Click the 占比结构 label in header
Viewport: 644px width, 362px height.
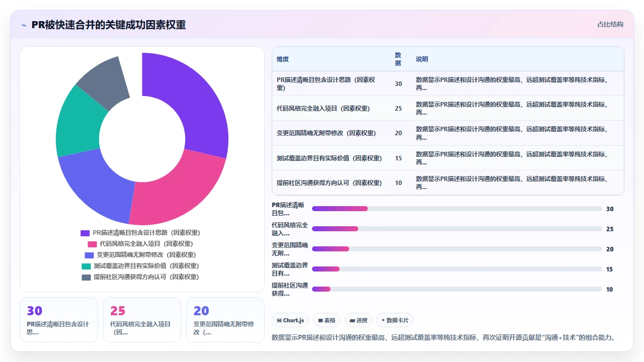(x=610, y=24)
